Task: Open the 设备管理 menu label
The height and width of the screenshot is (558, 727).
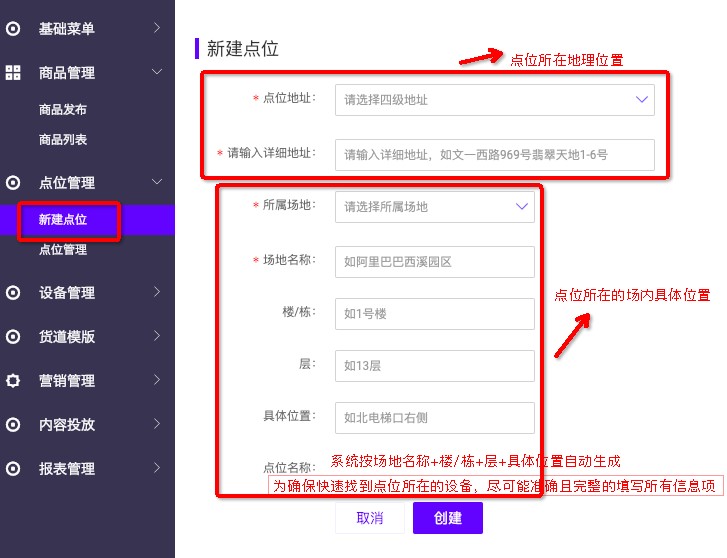Action: click(x=67, y=293)
